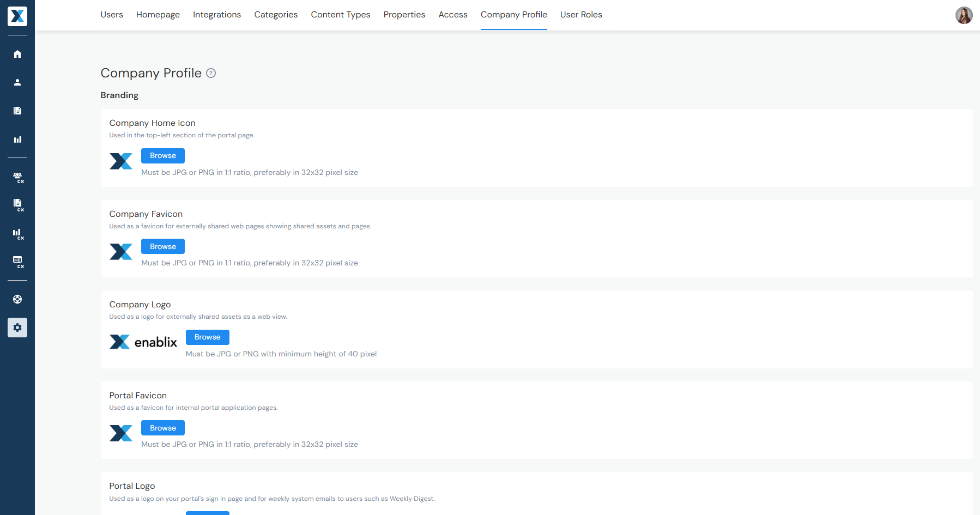Viewport: 980px width, 515px height.
Task: Click 'Used as a favicon for externally shared' text
Action: pyautogui.click(x=240, y=226)
